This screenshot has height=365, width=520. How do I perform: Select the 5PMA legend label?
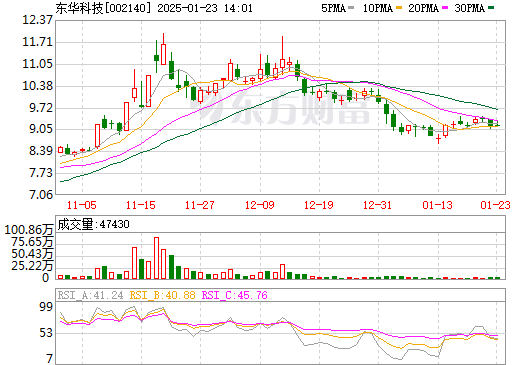[333, 8]
